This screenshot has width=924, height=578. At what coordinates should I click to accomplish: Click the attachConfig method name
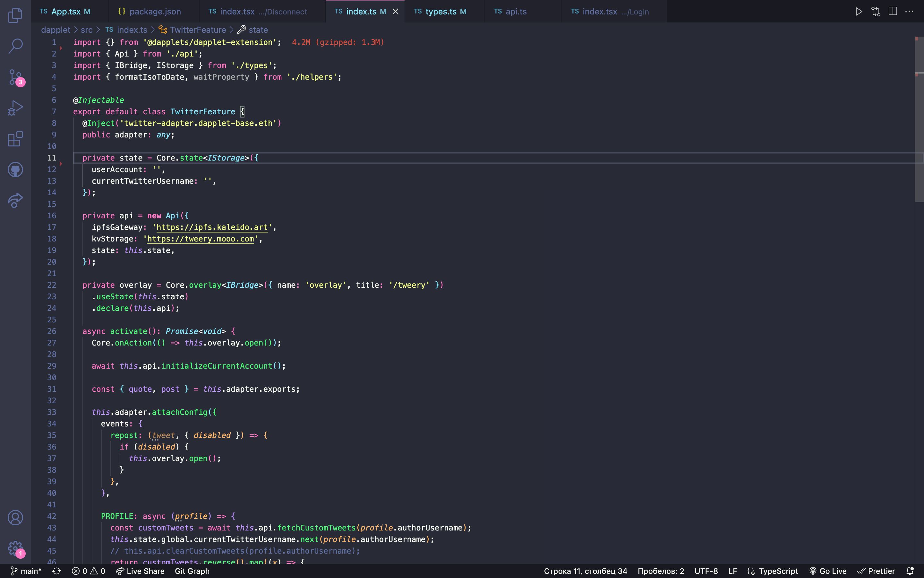click(179, 412)
